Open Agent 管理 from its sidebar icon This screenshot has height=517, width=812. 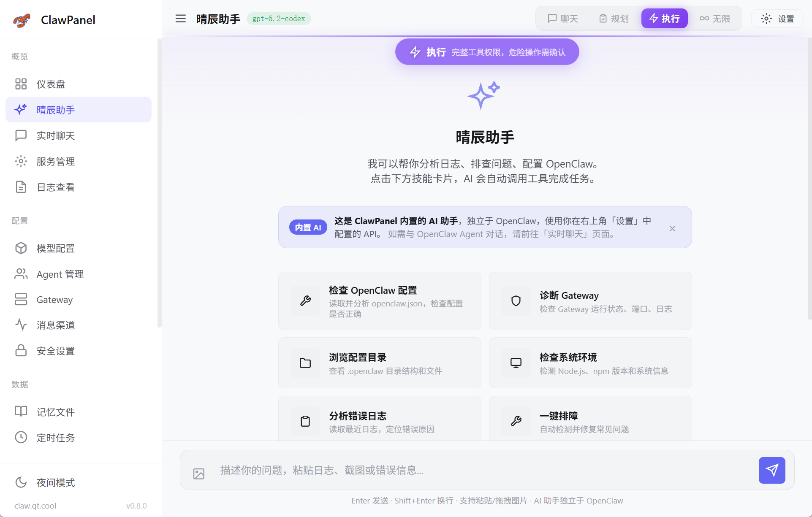[x=21, y=274]
